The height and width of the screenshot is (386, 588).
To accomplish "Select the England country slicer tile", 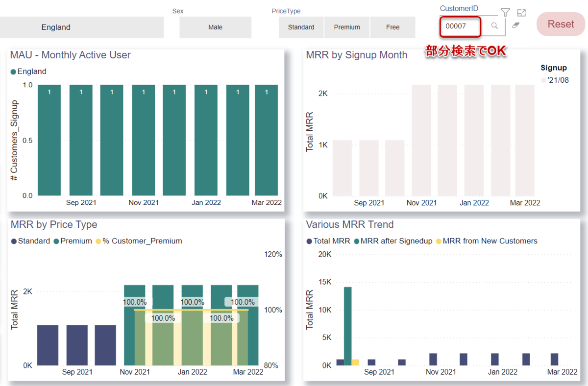I will click(x=81, y=27).
